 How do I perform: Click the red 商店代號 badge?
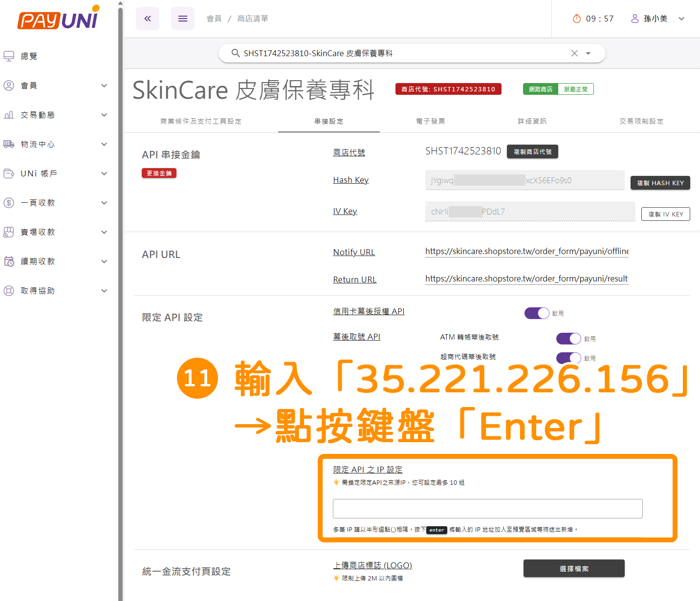[x=448, y=89]
